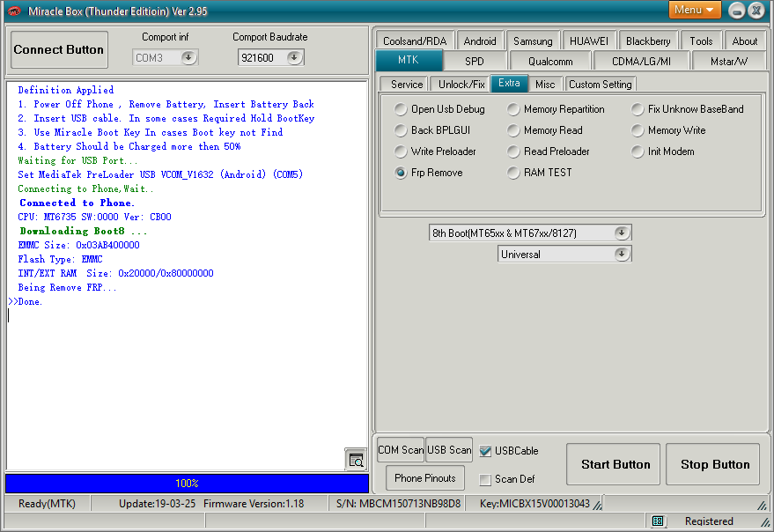
Task: Click the Update:19-03-25 status text
Action: point(157,503)
